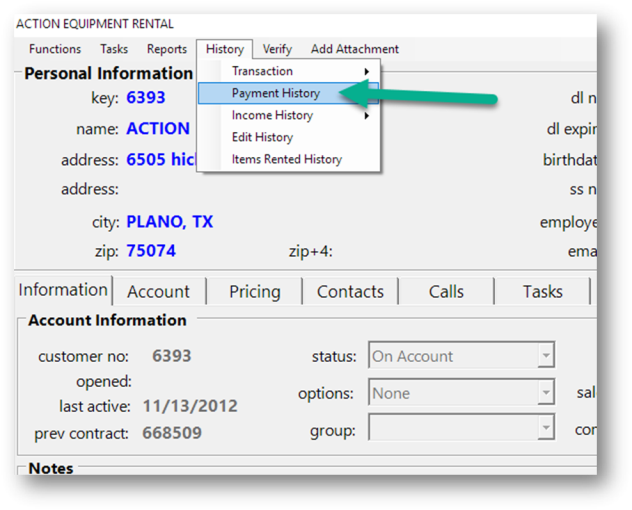The height and width of the screenshot is (510, 632).
Task: Open the Tasks tab
Action: coord(542,292)
